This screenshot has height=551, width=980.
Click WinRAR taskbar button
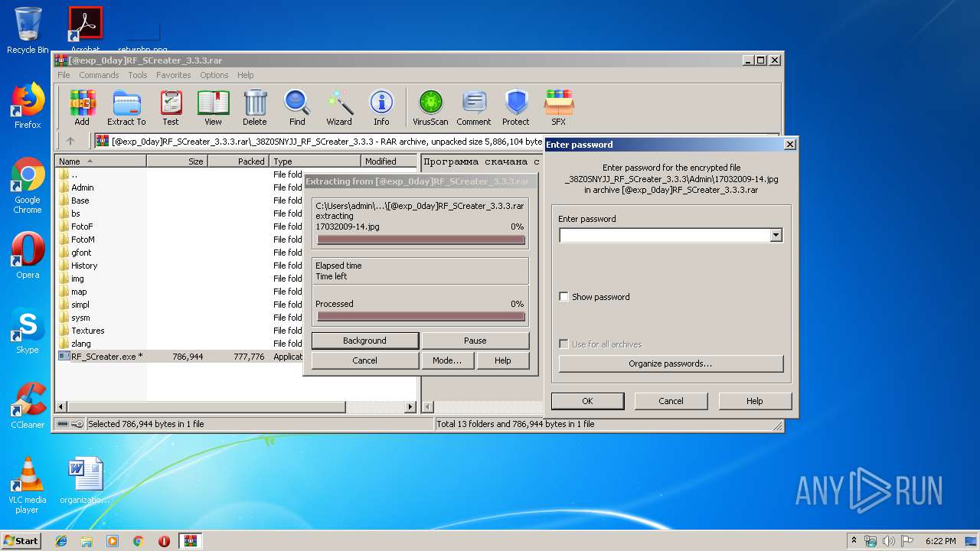(190, 541)
